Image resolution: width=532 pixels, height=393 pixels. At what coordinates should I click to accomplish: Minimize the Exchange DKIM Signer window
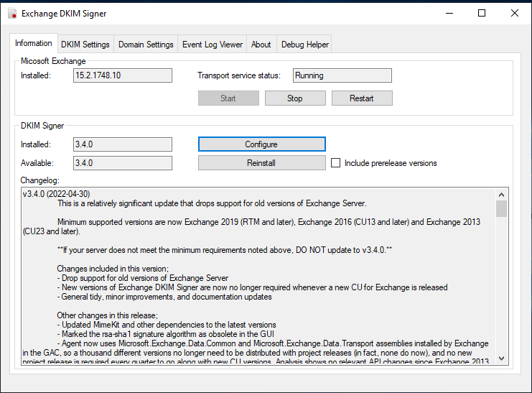(449, 13)
